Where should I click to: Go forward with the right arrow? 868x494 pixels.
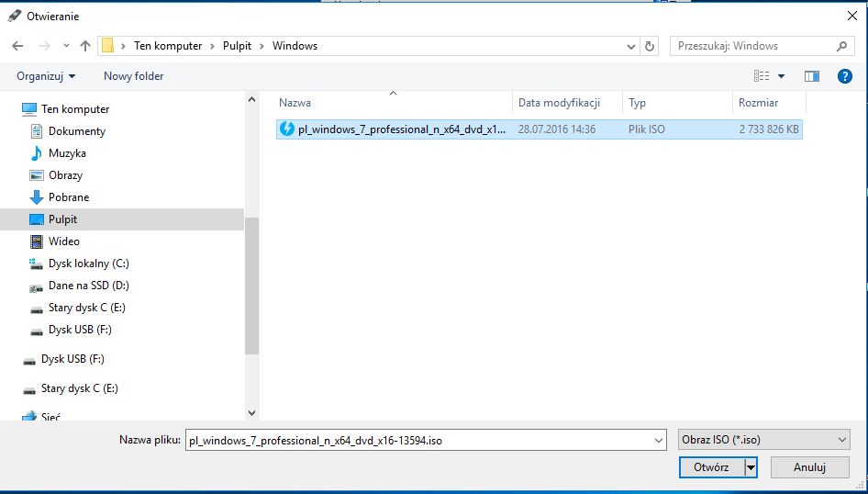(x=44, y=46)
